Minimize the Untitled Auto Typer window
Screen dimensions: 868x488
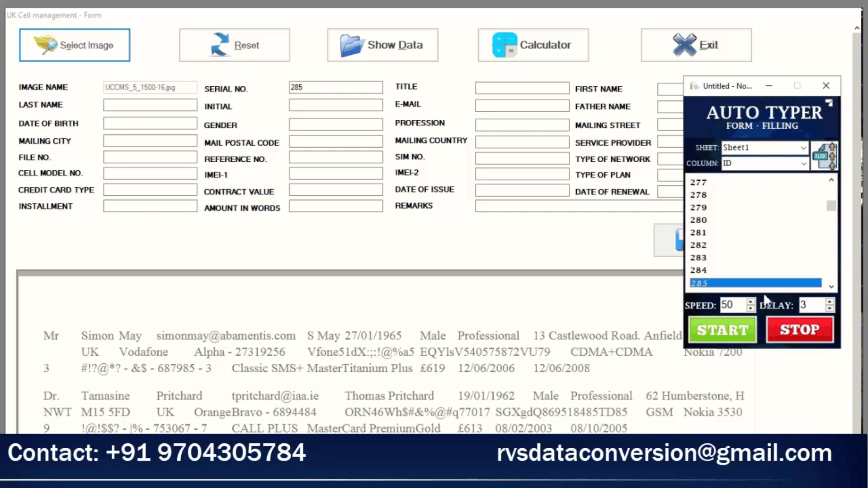point(769,86)
